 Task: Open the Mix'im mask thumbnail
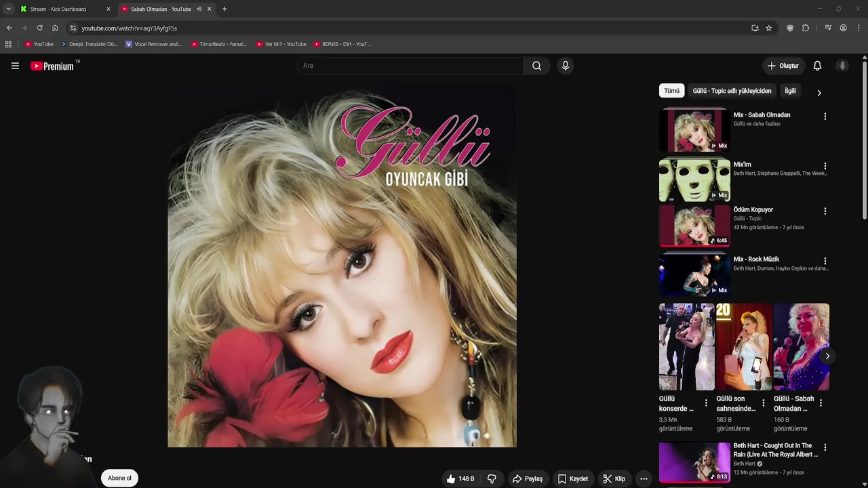click(694, 180)
